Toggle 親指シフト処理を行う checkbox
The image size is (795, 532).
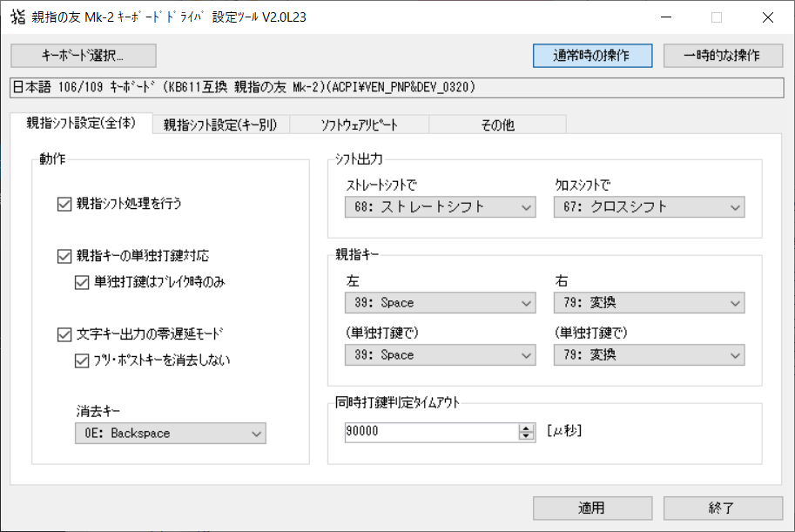click(63, 205)
